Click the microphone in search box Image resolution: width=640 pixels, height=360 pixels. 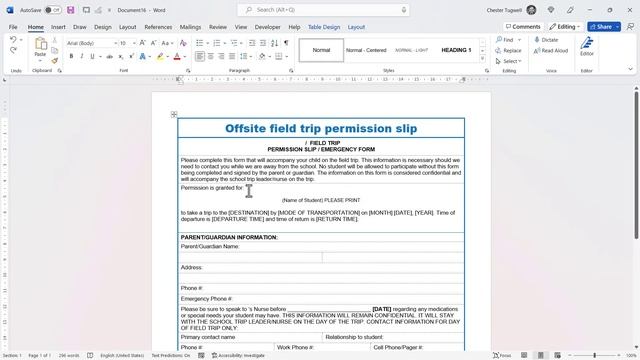pos(404,10)
